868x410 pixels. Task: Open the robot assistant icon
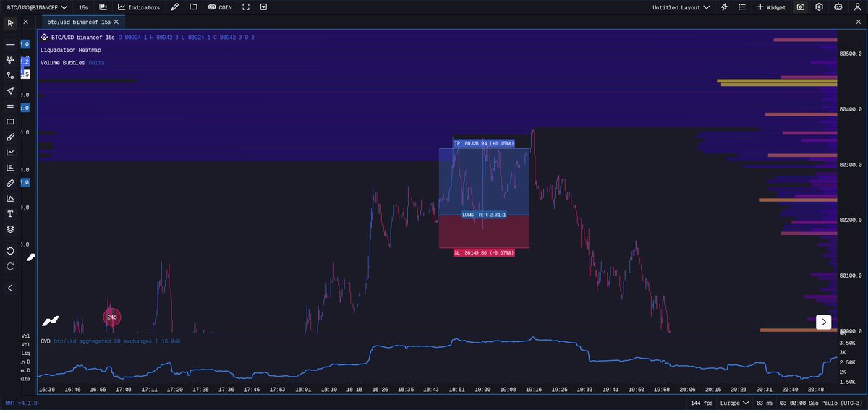pos(838,7)
